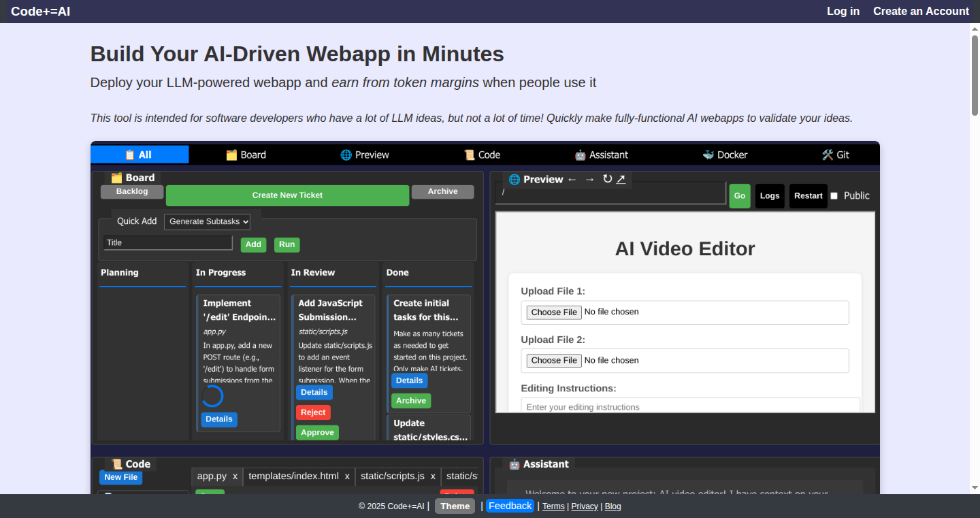Screen dimensions: 980x518
Task: Click the 'Planning' column header
Action: (x=120, y=272)
